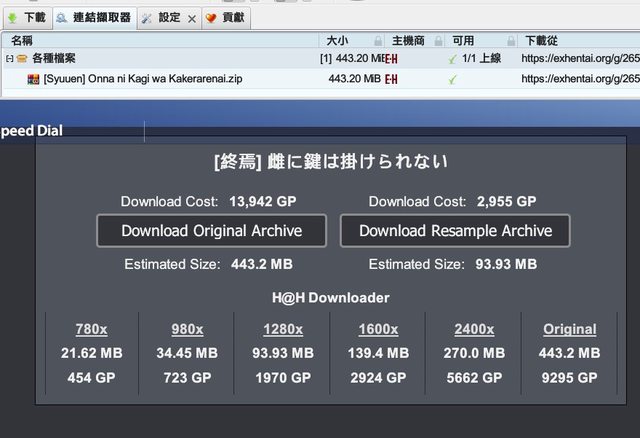The width and height of the screenshot is (640, 438).
Task: Close the 設定 tab with X
Action: tap(192, 19)
